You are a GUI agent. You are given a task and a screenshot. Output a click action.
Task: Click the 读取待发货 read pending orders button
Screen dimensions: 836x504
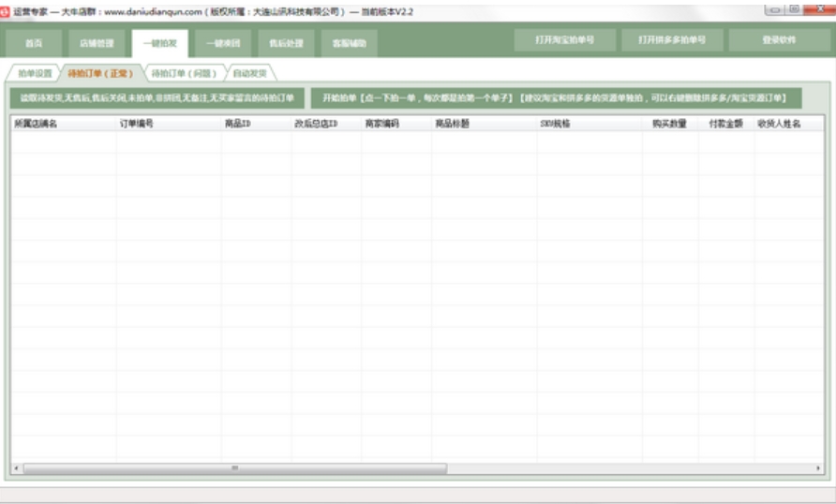(x=157, y=97)
